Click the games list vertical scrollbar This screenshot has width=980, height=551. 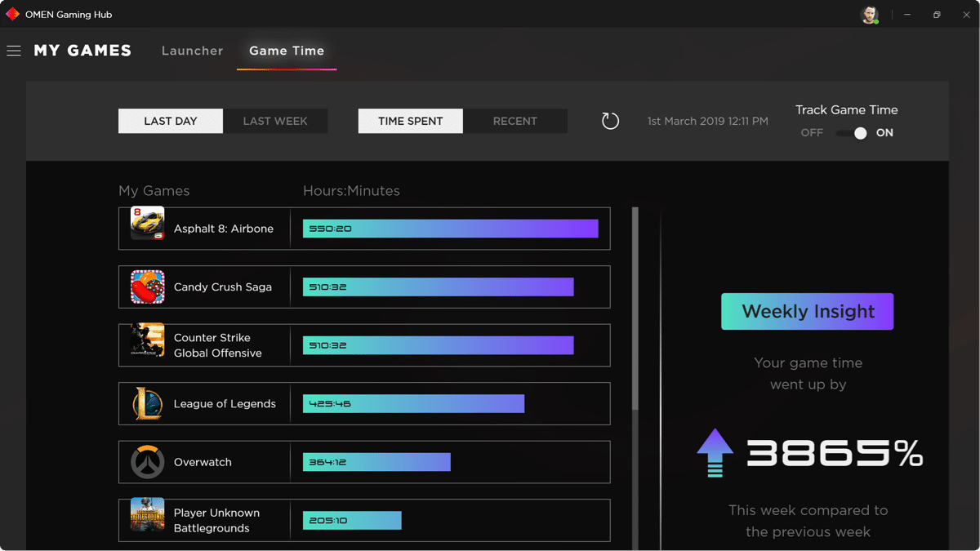click(635, 309)
